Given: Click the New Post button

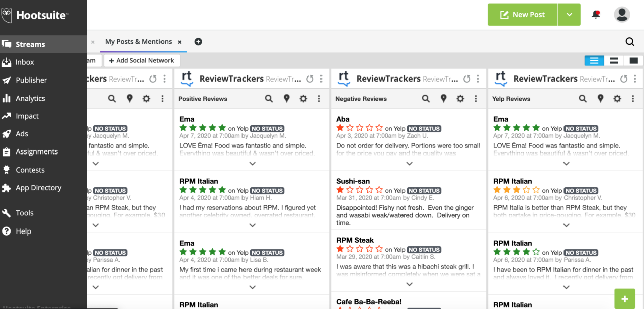Looking at the screenshot, I should [522, 15].
